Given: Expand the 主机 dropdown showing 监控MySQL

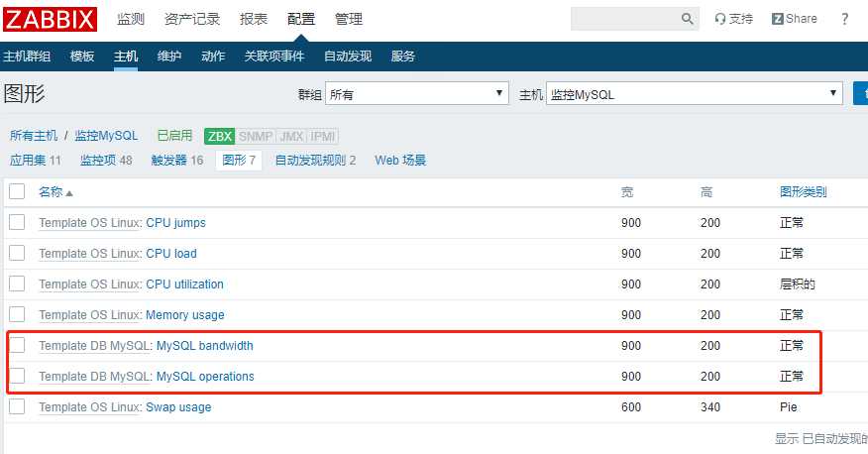Looking at the screenshot, I should 695,94.
